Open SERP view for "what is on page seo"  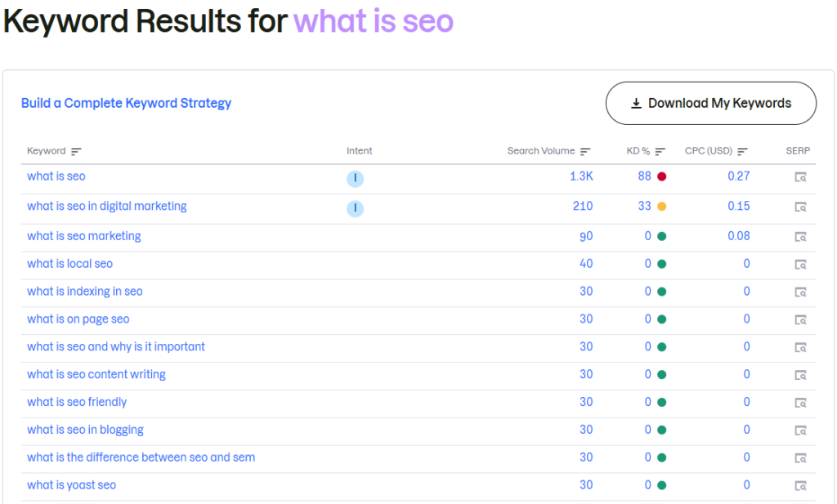(x=799, y=319)
